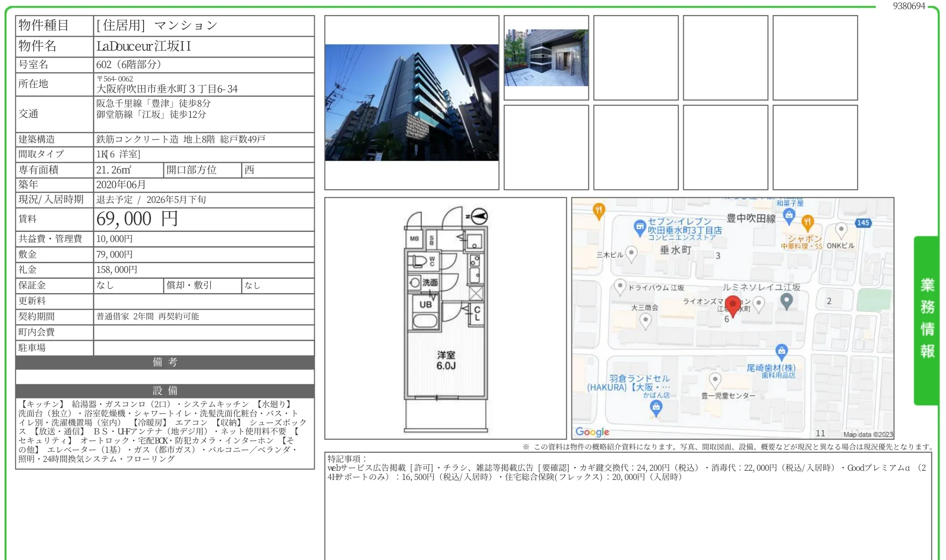This screenshot has height=560, width=946.
Task: Click the 豊一児童センター gray pin
Action: (x=715, y=380)
